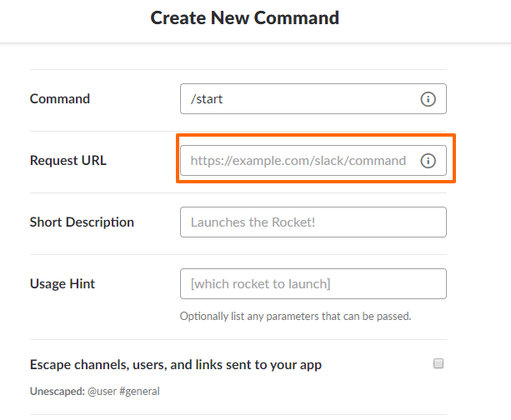
Task: Click the "Create New Command" heading
Action: click(244, 17)
